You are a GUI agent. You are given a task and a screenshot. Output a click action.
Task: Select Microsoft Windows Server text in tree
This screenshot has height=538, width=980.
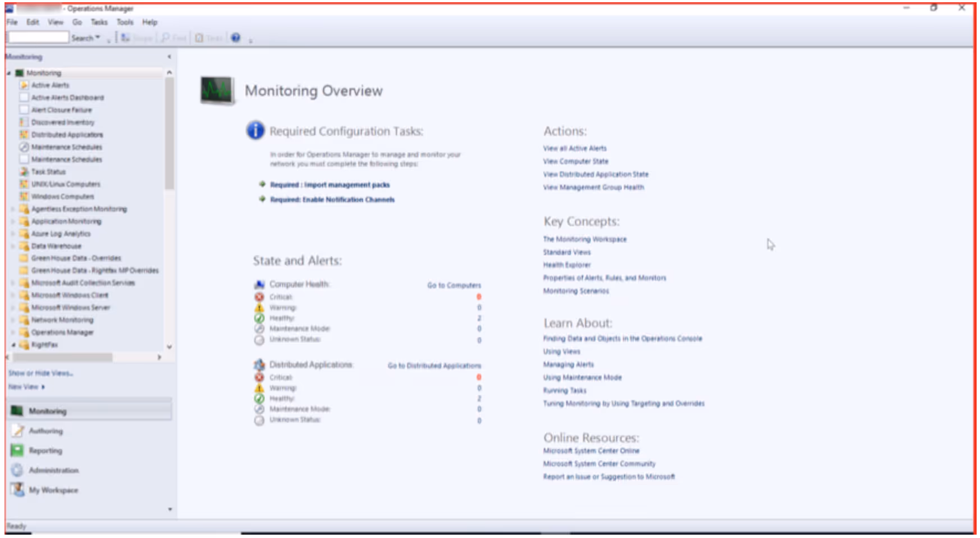(x=71, y=308)
